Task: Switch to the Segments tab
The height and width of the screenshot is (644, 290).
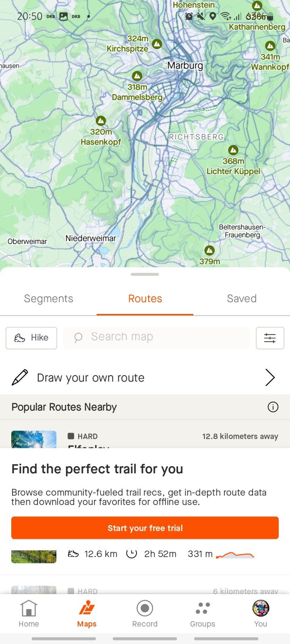Action: tap(48, 299)
